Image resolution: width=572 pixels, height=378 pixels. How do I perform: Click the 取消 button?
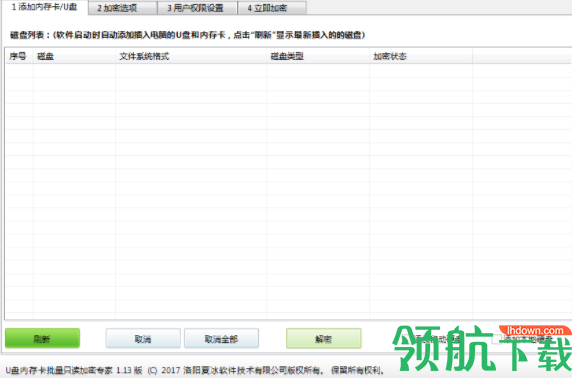click(x=143, y=339)
